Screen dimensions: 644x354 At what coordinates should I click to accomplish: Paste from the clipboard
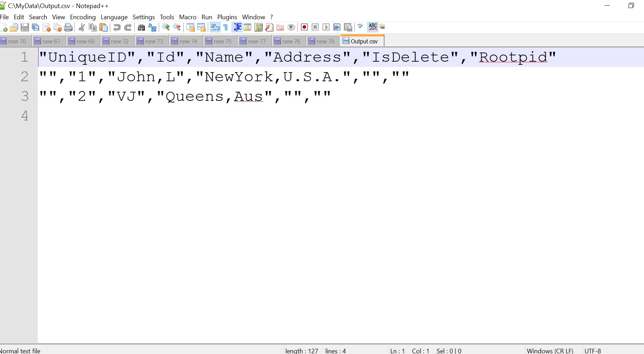(104, 27)
